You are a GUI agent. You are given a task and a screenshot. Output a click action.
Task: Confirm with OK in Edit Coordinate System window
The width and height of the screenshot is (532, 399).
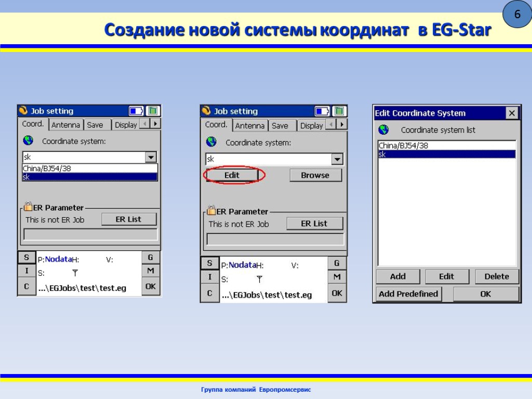click(x=486, y=294)
